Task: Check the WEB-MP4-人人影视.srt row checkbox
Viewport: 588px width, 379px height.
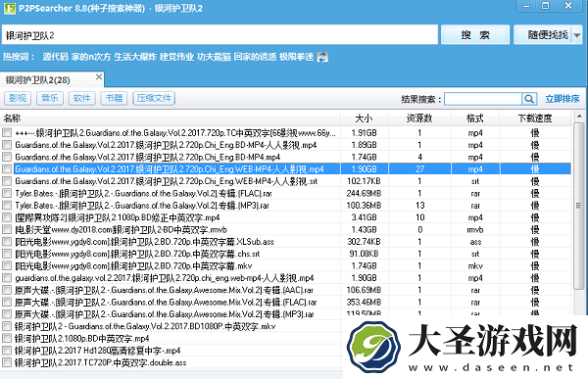Action: point(7,181)
